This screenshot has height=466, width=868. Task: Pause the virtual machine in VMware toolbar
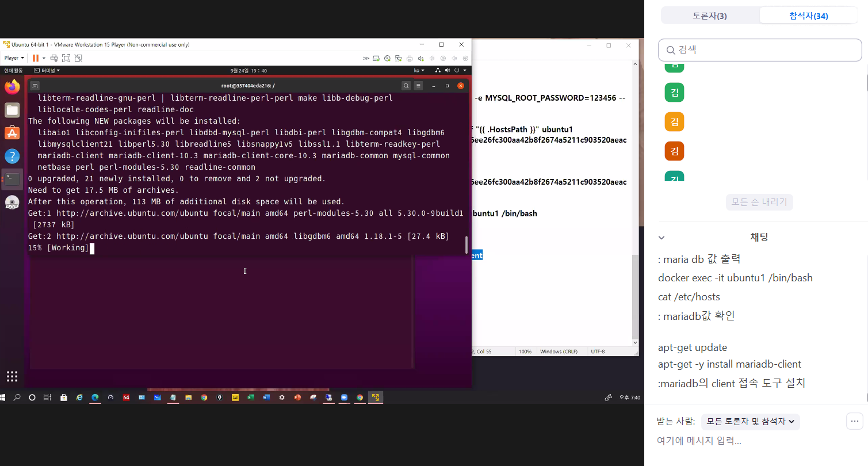[x=36, y=58]
